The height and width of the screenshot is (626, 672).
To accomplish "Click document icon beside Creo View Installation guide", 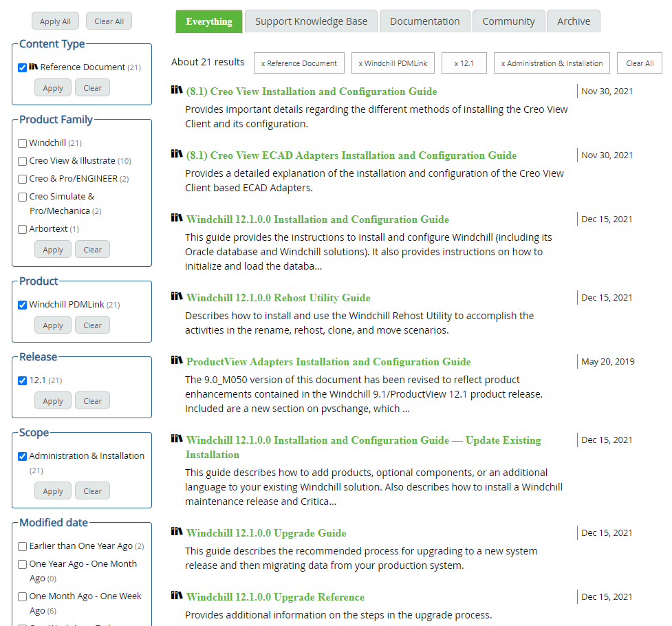I will tap(177, 89).
